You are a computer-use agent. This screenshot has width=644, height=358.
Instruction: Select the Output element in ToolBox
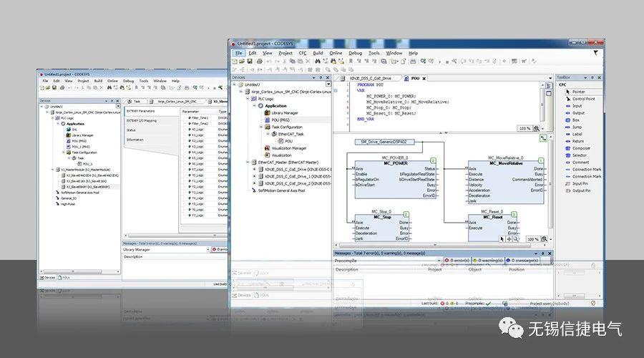coord(575,112)
